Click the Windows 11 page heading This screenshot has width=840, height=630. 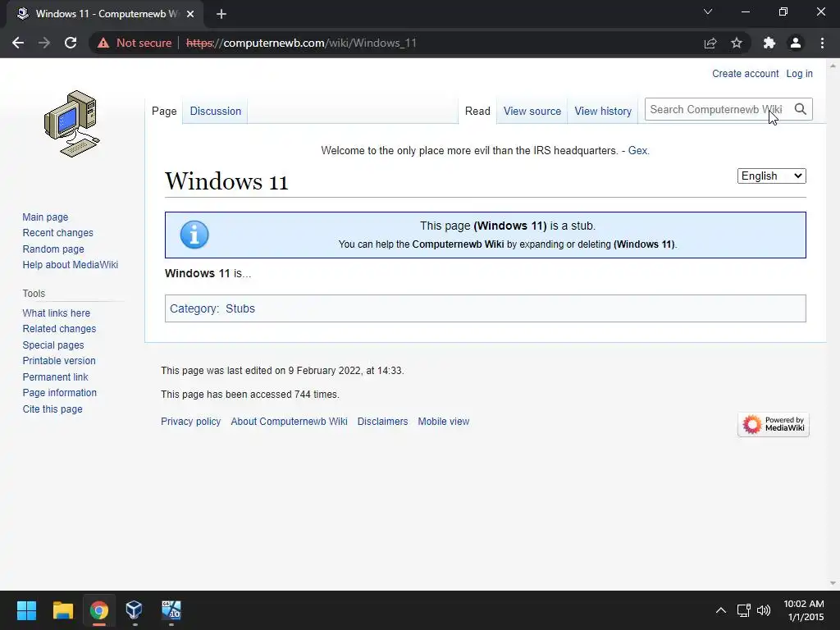pos(226,181)
